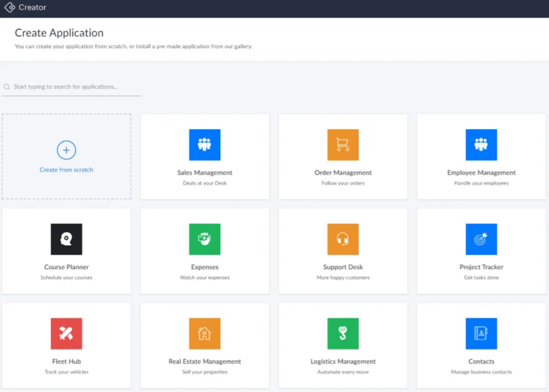Select the Order Management cart icon

[x=343, y=145]
